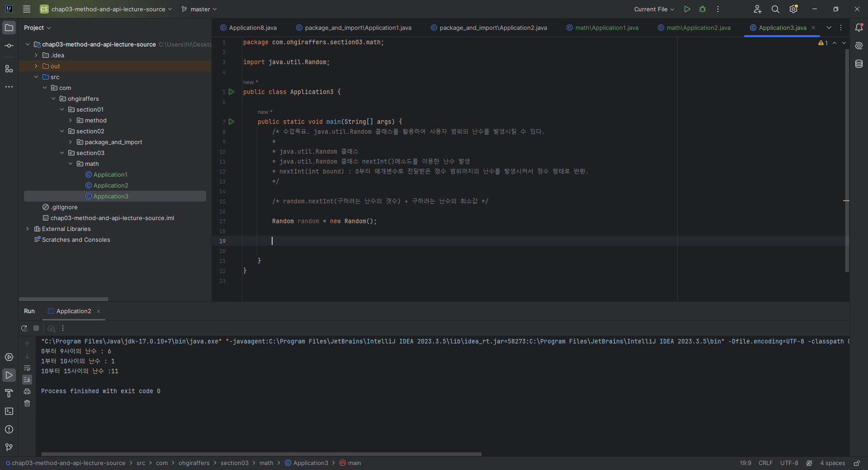Toggle the Project tool window icon
The image size is (868, 470).
9,28
